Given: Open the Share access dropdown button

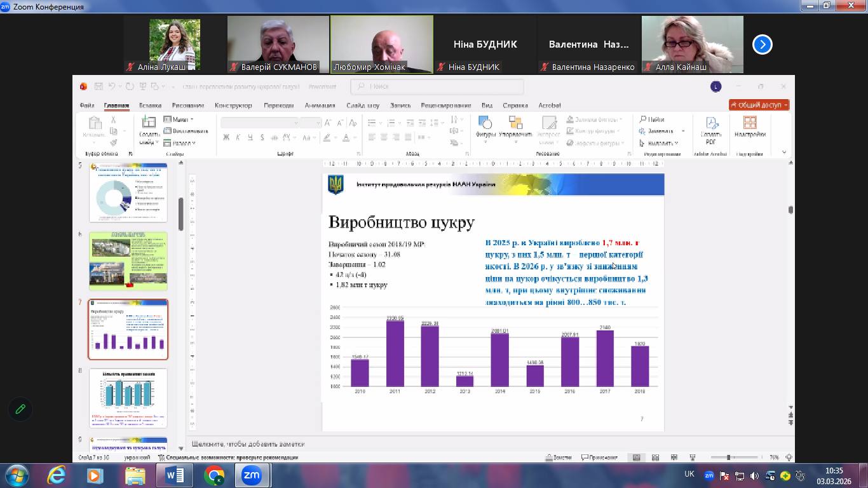Looking at the screenshot, I should [759, 105].
